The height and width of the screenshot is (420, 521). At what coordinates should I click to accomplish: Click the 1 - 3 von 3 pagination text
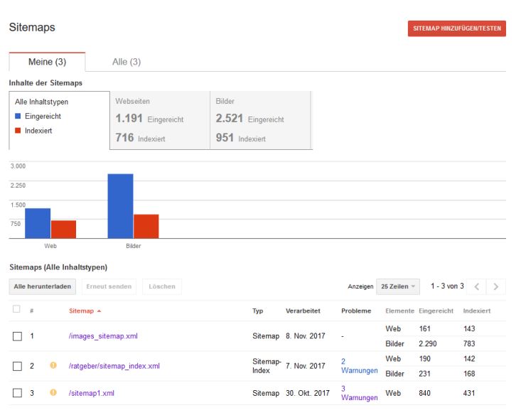tap(447, 286)
